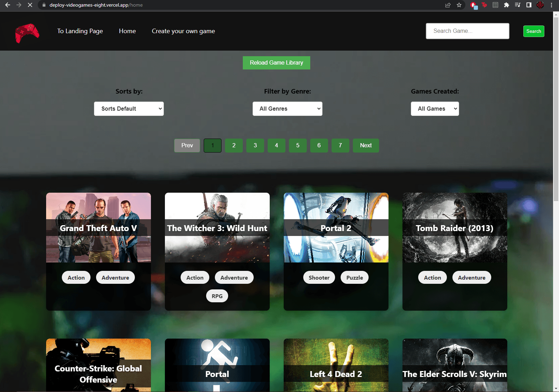Toggle the browser side panel icon
559x392 pixels.
pyautogui.click(x=529, y=5)
